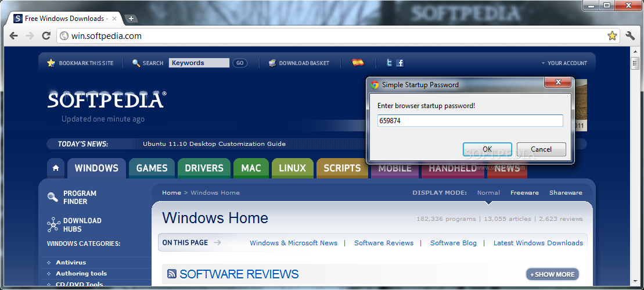Click the Softpedia logo

click(107, 99)
